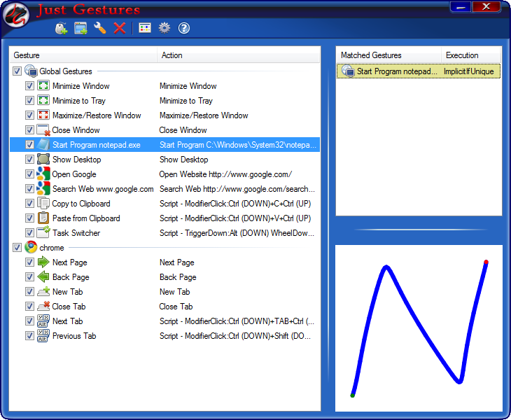
Task: Click the green Back Page arrow icon
Action: click(43, 277)
